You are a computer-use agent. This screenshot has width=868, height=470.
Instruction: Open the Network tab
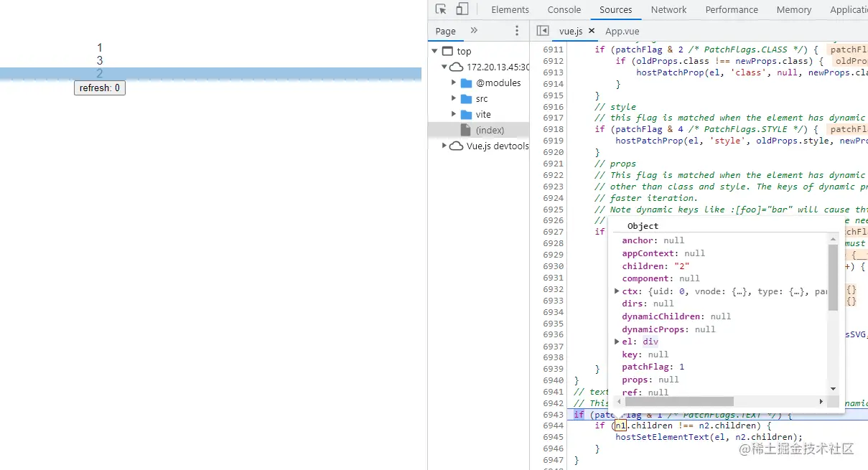[x=669, y=9]
